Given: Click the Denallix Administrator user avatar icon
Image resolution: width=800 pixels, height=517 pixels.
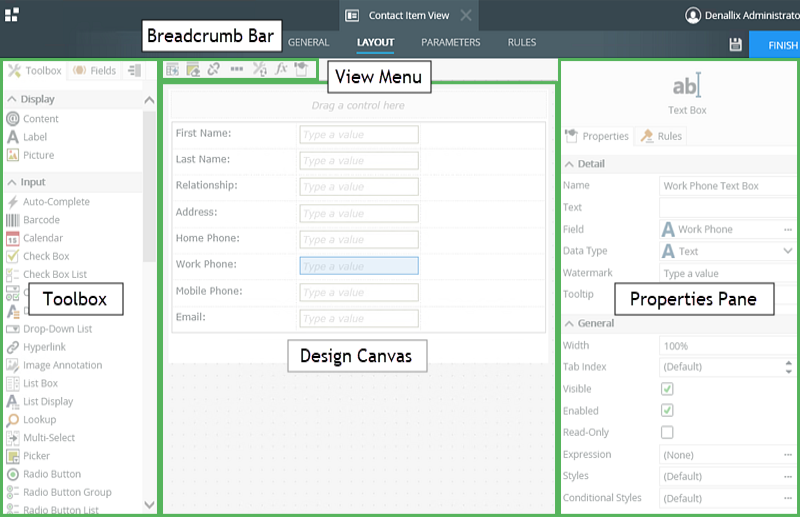Looking at the screenshot, I should click(x=692, y=15).
